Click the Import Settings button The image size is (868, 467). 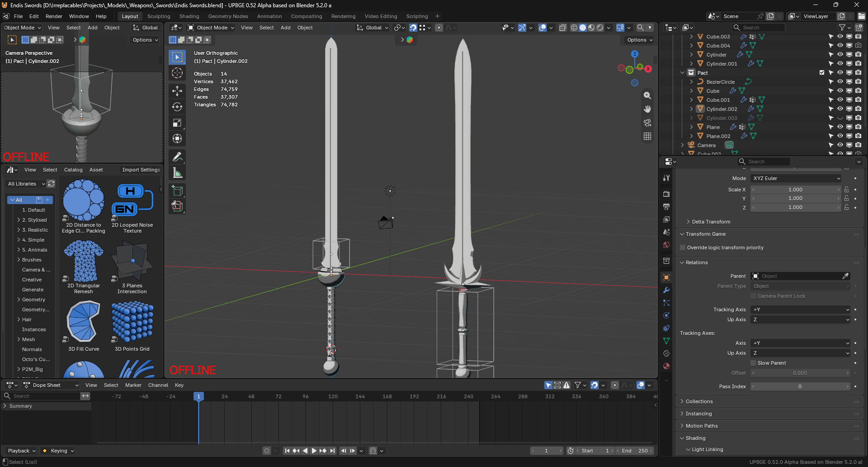[141, 170]
